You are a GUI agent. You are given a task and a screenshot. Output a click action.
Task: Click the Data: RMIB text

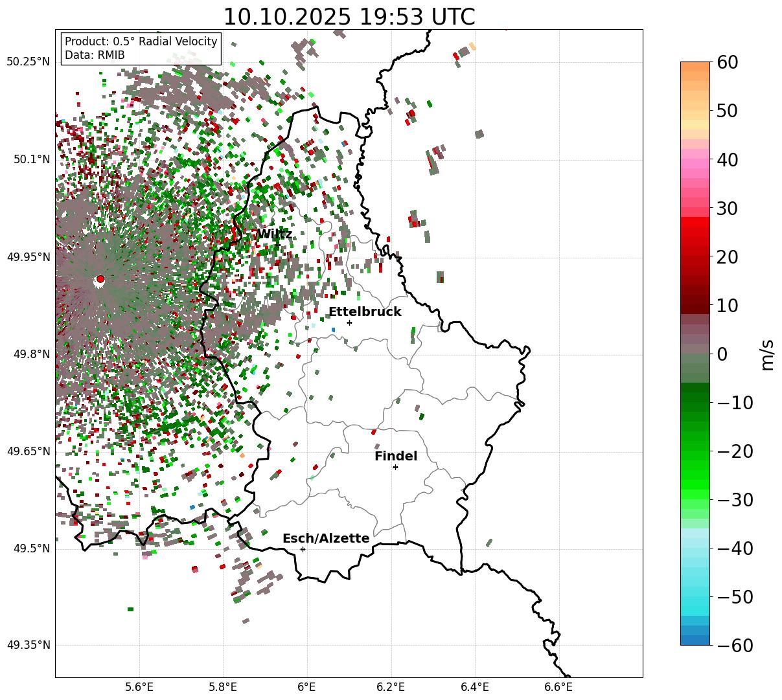pos(95,55)
